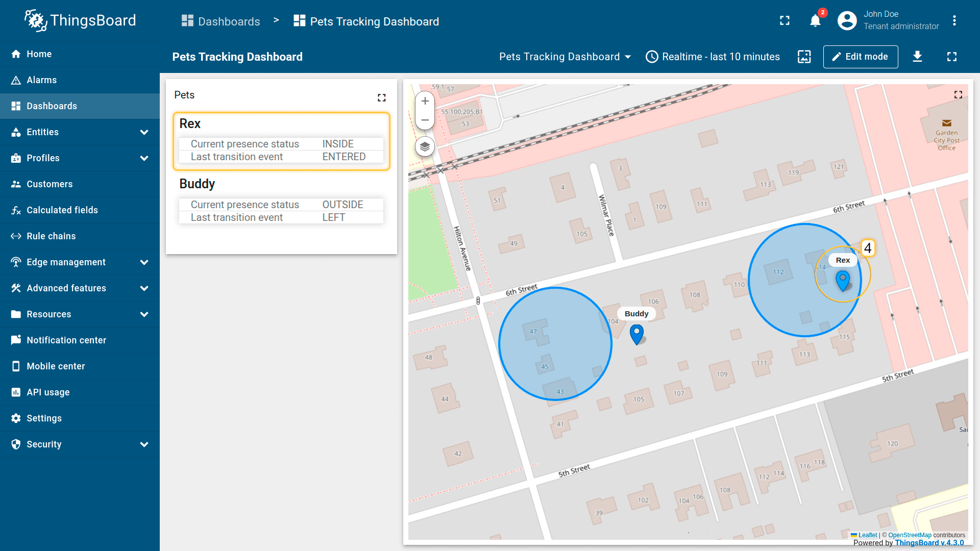Viewport: 980px width, 551px height.
Task: Open the notifications bell
Action: pos(815,21)
